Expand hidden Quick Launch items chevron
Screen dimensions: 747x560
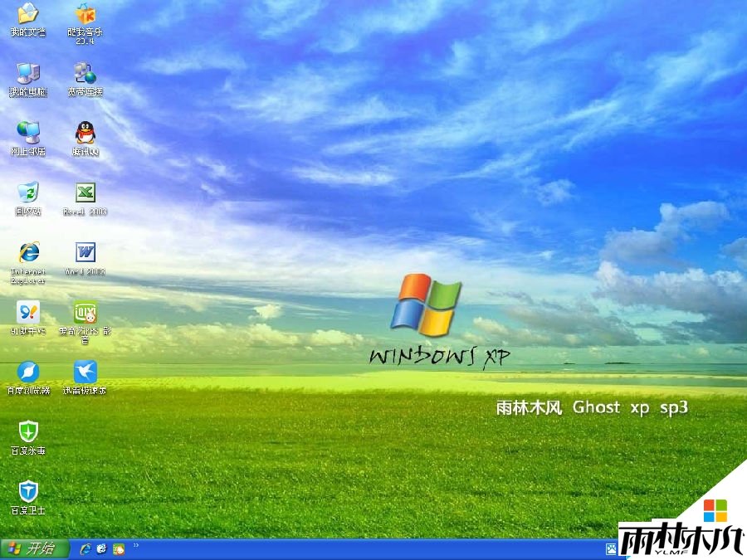click(136, 546)
